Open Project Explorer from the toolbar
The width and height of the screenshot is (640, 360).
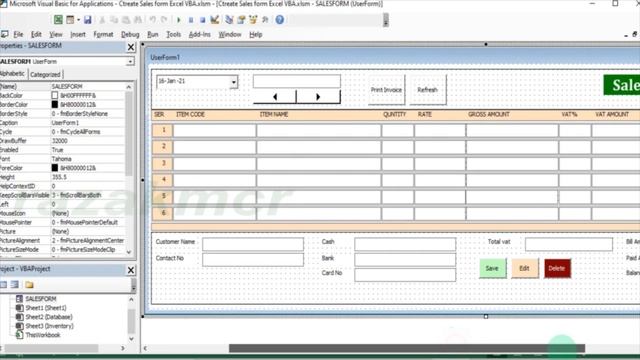[229, 20]
